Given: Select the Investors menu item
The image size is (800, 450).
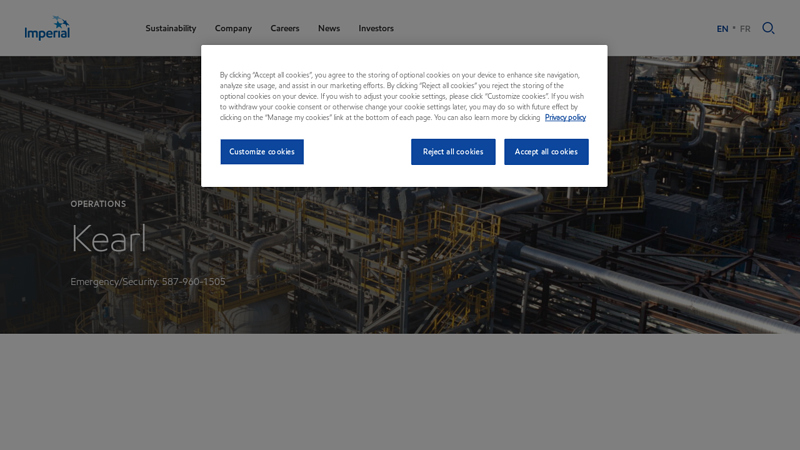Looking at the screenshot, I should [376, 29].
